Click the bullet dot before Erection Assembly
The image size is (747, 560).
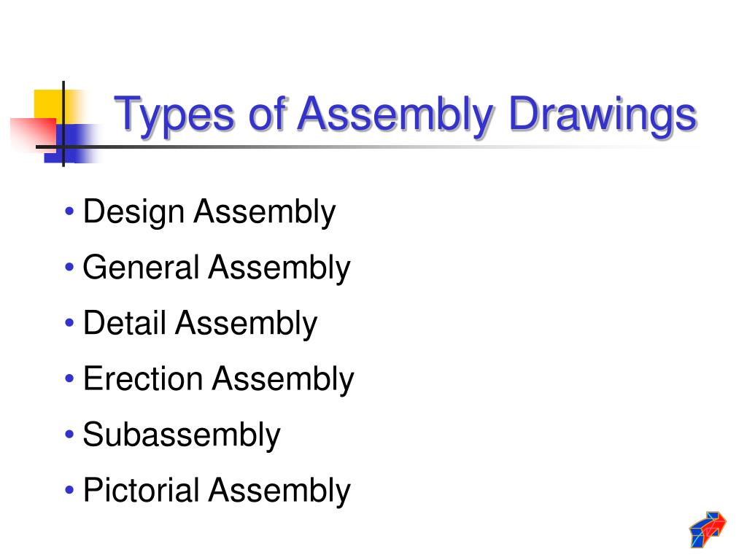69,378
